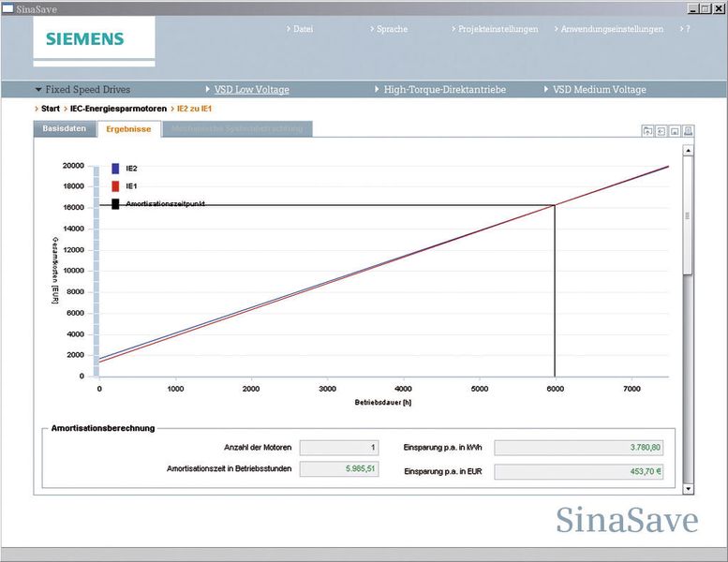Minimize the SinaSave window

click(x=692, y=8)
